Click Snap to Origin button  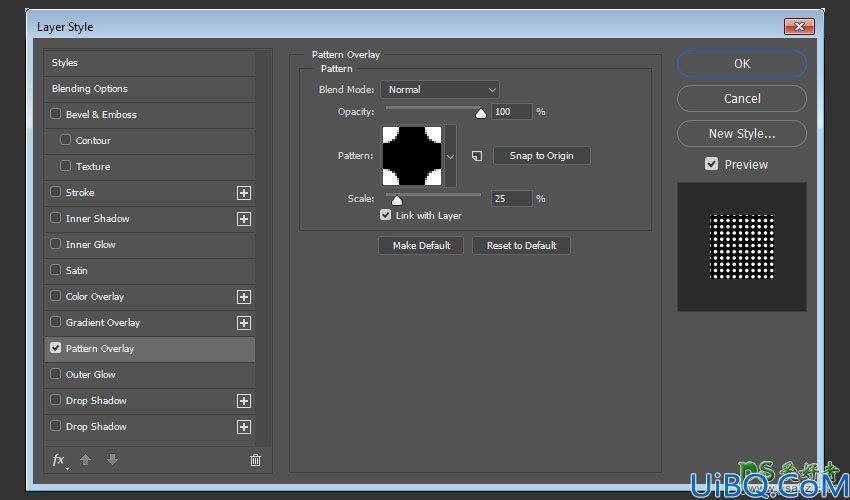(x=542, y=156)
